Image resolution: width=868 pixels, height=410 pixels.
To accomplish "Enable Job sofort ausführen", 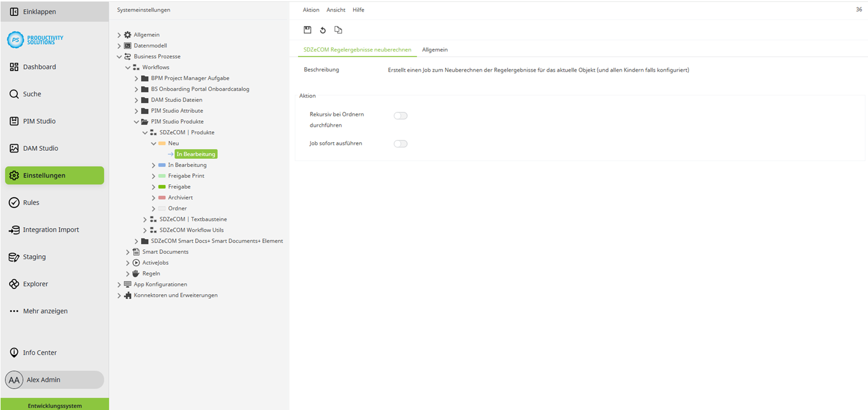I will 400,143.
